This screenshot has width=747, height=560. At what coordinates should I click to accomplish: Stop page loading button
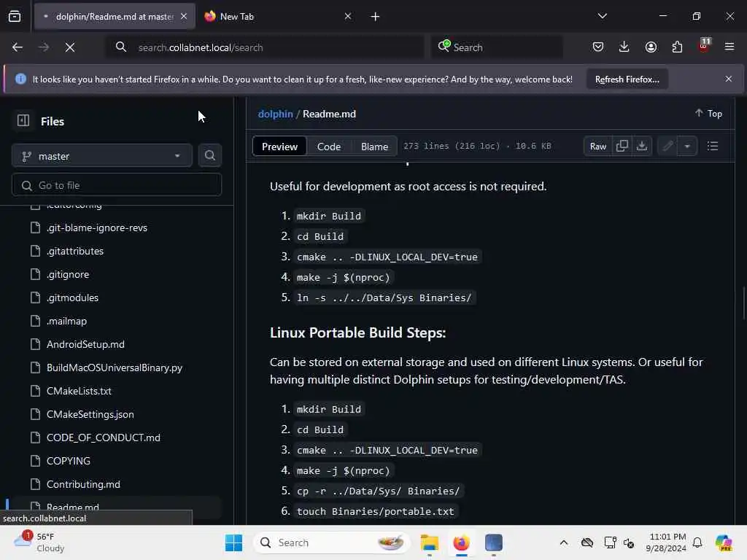coord(69,47)
